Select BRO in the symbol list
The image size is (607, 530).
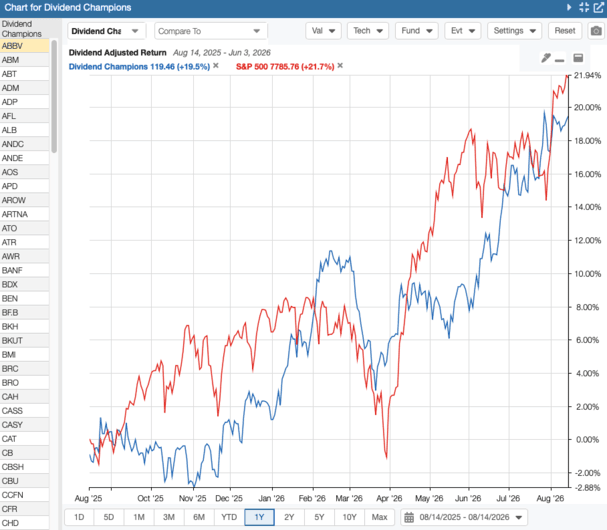coord(24,382)
